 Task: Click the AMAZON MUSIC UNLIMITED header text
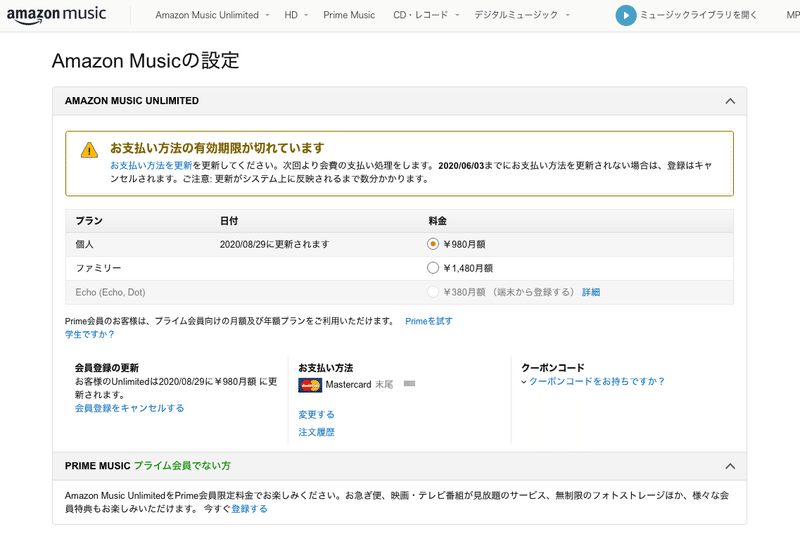(132, 101)
